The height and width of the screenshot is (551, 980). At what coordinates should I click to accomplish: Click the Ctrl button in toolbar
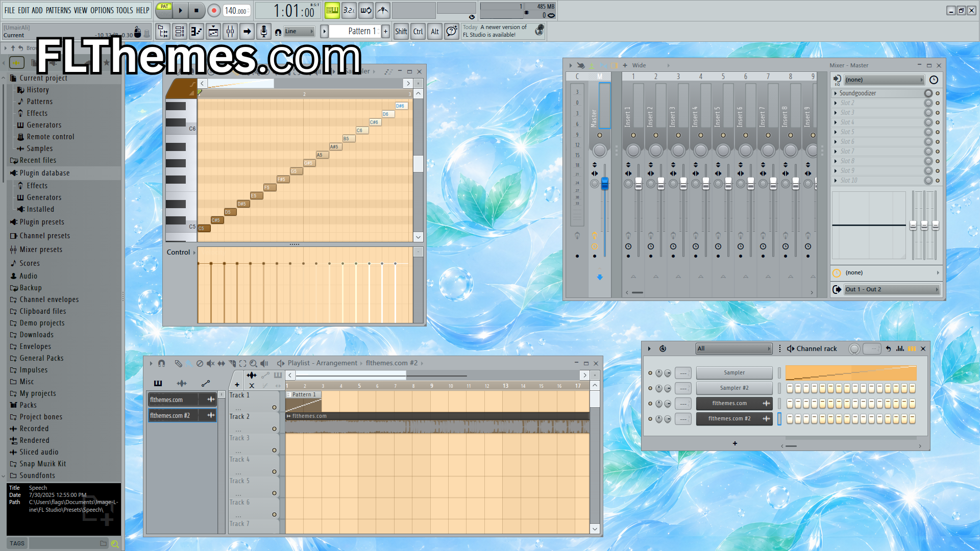click(x=418, y=32)
